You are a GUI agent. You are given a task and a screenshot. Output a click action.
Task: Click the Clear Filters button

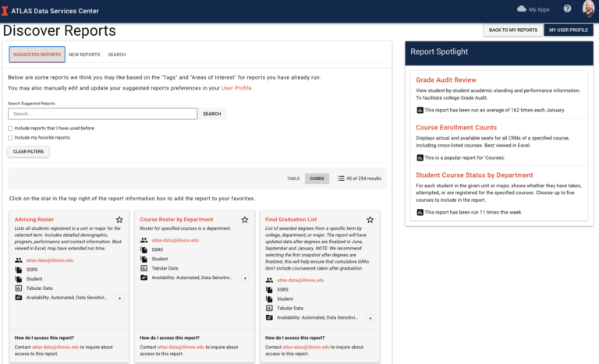pyautogui.click(x=28, y=152)
